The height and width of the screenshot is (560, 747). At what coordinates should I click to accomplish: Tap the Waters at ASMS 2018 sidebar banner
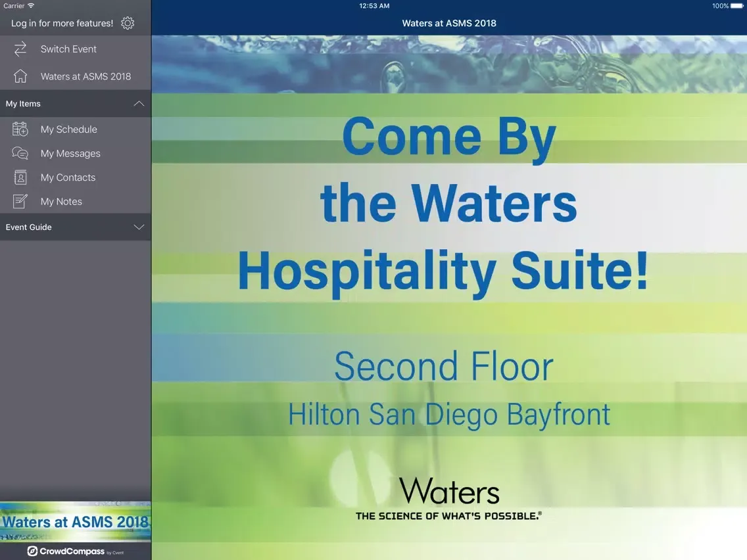[x=76, y=521]
